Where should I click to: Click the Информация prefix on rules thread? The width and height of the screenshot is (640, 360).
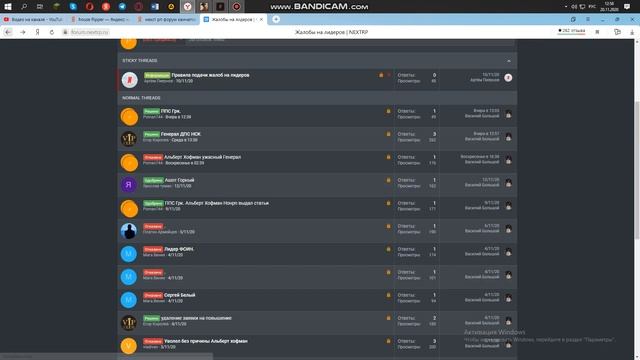pos(157,75)
